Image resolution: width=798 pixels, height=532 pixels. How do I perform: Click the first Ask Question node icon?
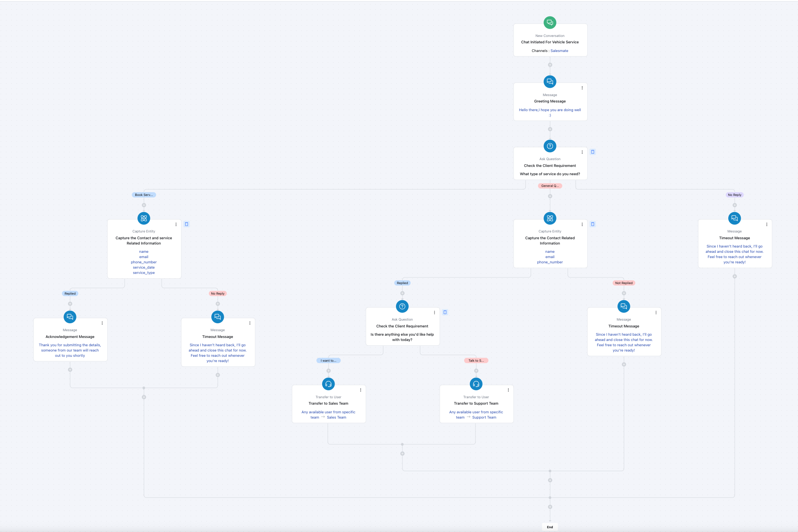click(x=550, y=146)
